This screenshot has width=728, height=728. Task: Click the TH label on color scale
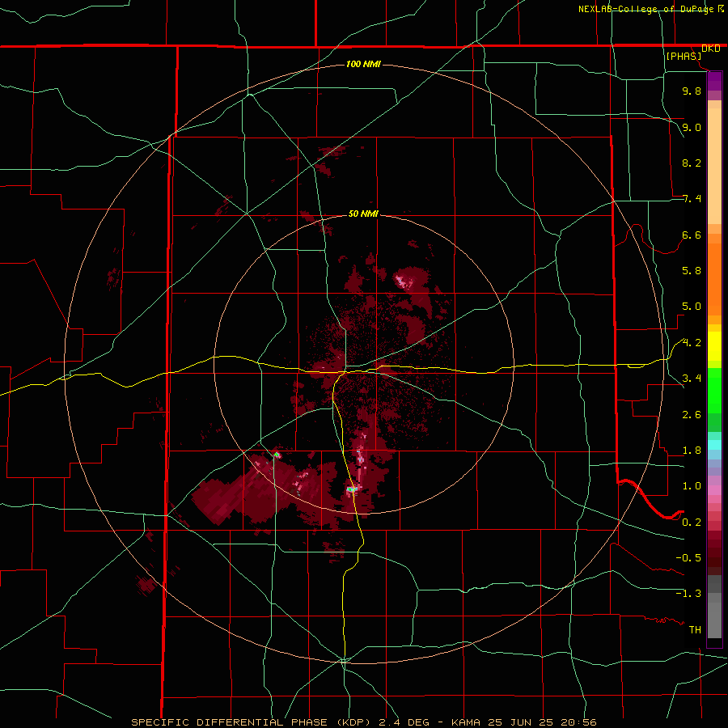point(695,630)
